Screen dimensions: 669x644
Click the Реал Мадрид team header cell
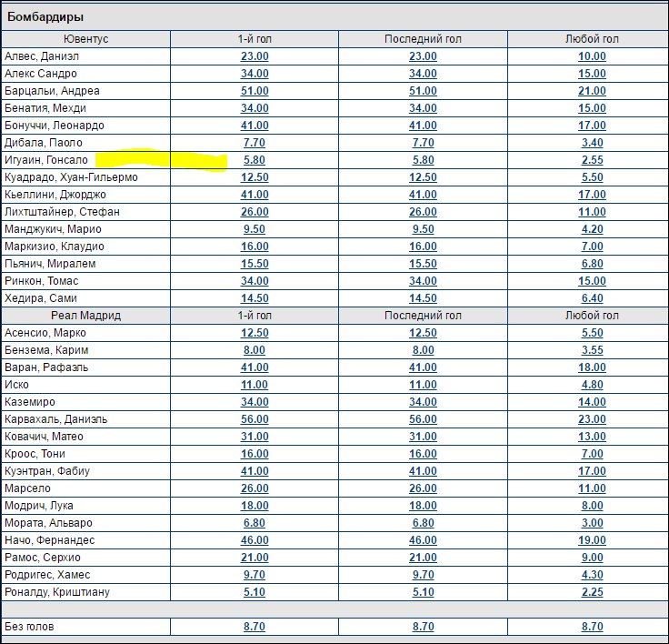[85, 316]
